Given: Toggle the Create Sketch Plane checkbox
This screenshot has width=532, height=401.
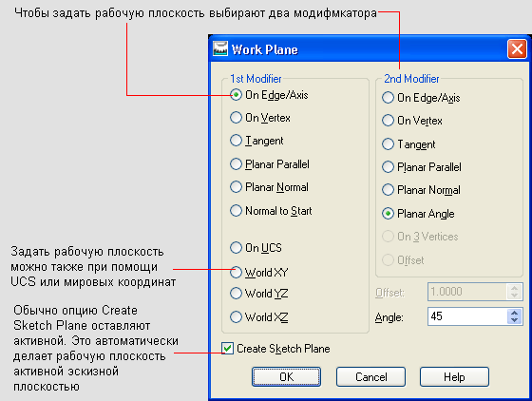Looking at the screenshot, I should (x=227, y=349).
